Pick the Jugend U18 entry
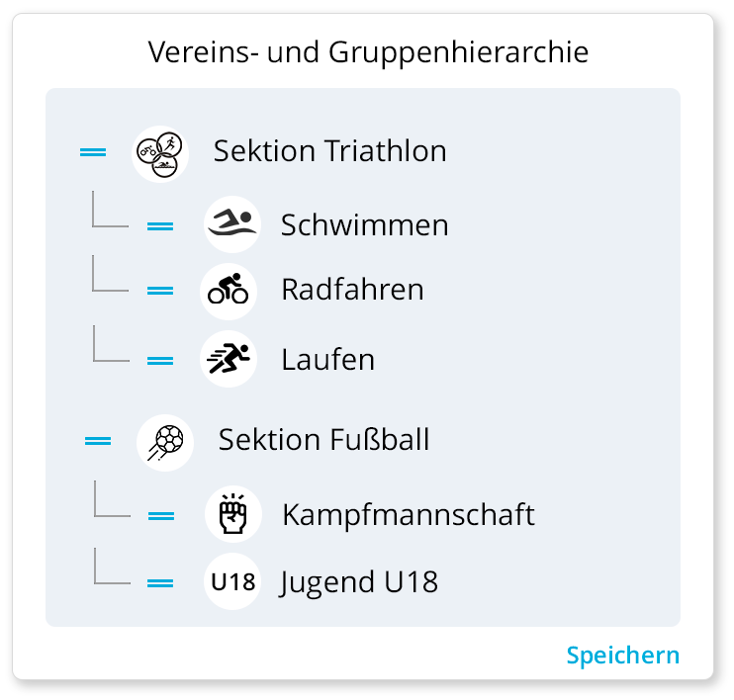 pos(359,582)
